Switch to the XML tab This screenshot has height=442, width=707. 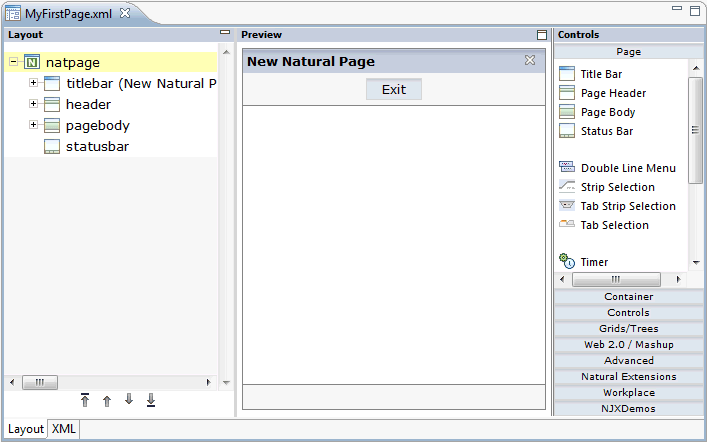64,429
